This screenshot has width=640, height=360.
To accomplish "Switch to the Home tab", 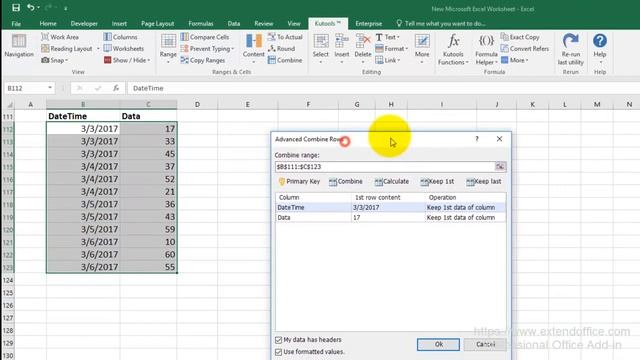I will coord(48,24).
